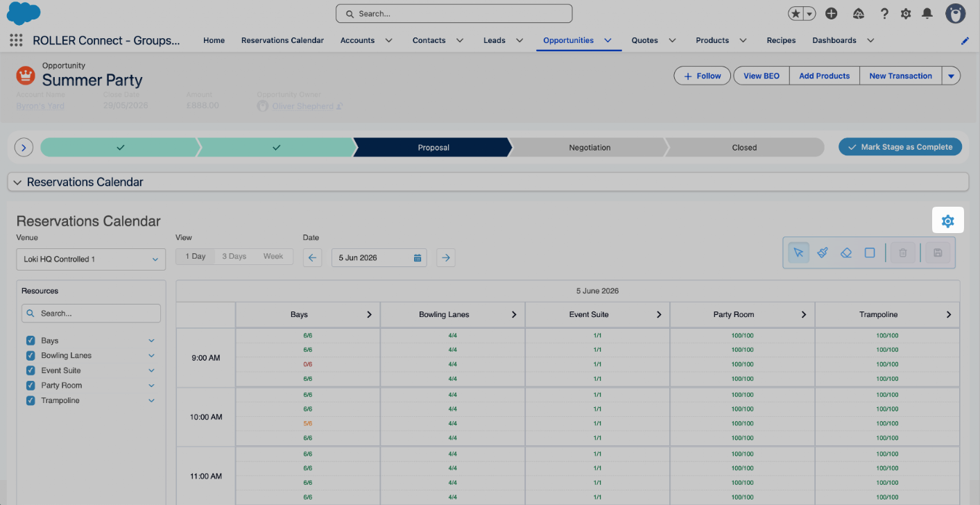The height and width of the screenshot is (505, 980).
Task: Open the App Launcher grid icon
Action: coord(16,40)
